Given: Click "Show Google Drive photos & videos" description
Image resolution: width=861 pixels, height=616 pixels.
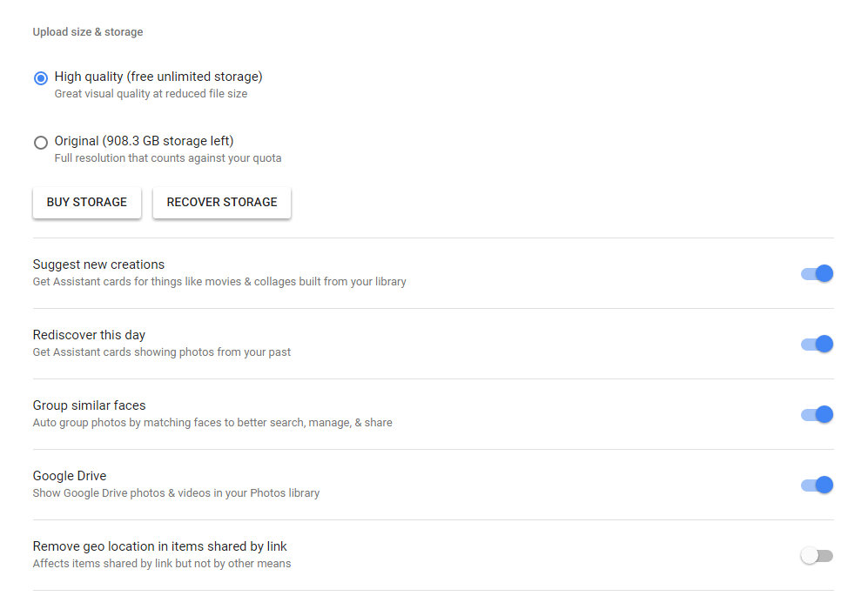Looking at the screenshot, I should [176, 493].
